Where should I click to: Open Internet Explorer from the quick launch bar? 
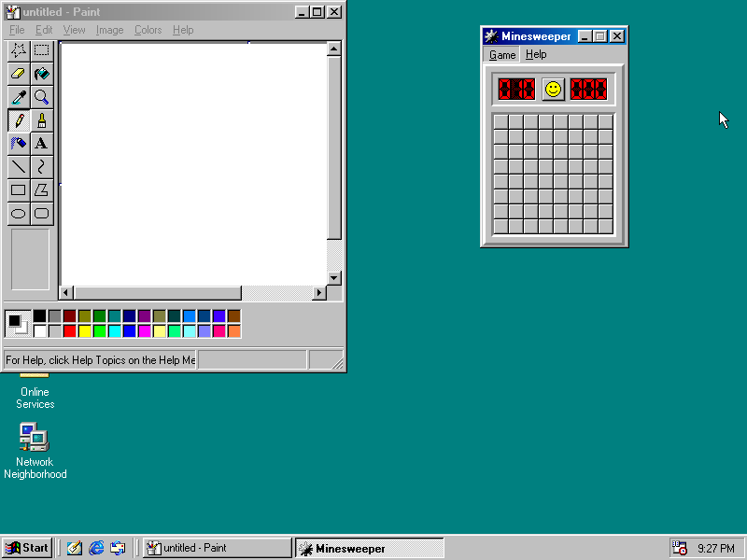click(96, 548)
